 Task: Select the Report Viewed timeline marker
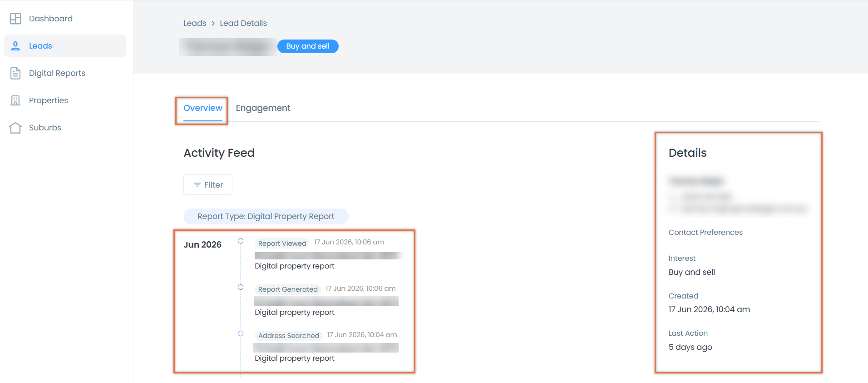pos(241,241)
